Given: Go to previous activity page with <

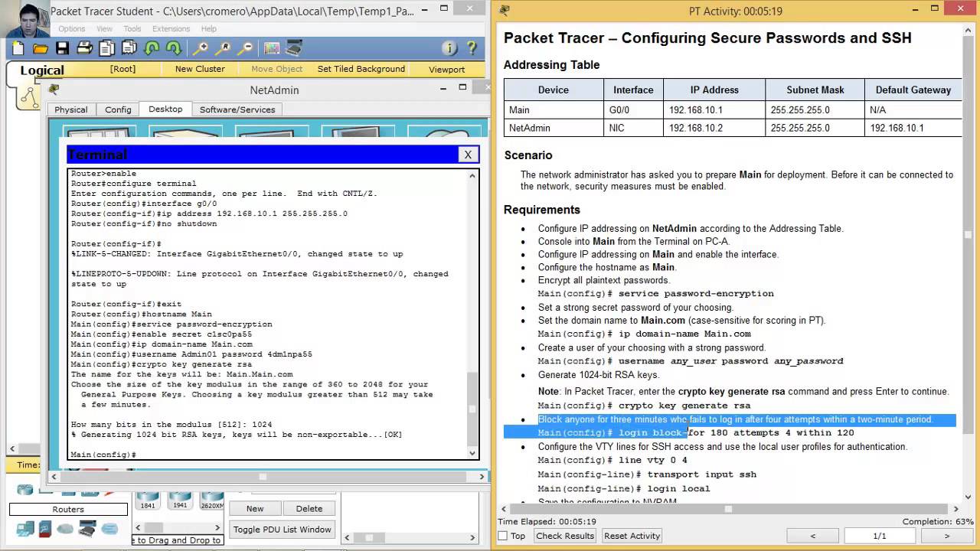Looking at the screenshot, I should 812,536.
